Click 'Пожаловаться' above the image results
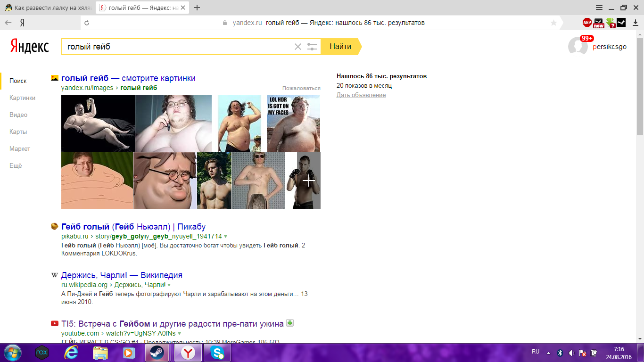 pos(301,88)
